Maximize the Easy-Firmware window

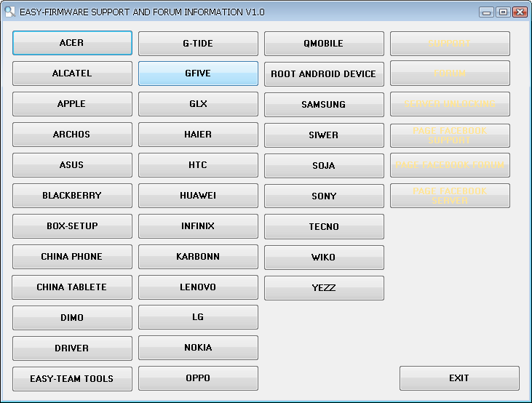click(x=503, y=12)
